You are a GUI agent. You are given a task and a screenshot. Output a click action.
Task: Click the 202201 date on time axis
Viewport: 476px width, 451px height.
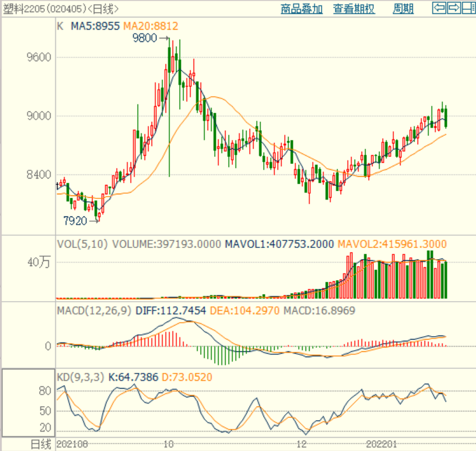(x=381, y=445)
